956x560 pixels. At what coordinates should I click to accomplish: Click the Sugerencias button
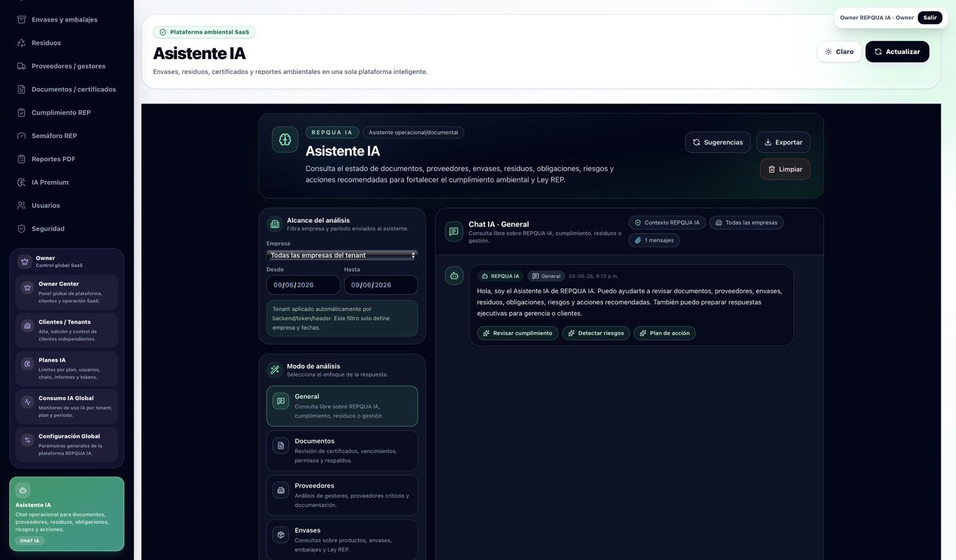coord(718,142)
